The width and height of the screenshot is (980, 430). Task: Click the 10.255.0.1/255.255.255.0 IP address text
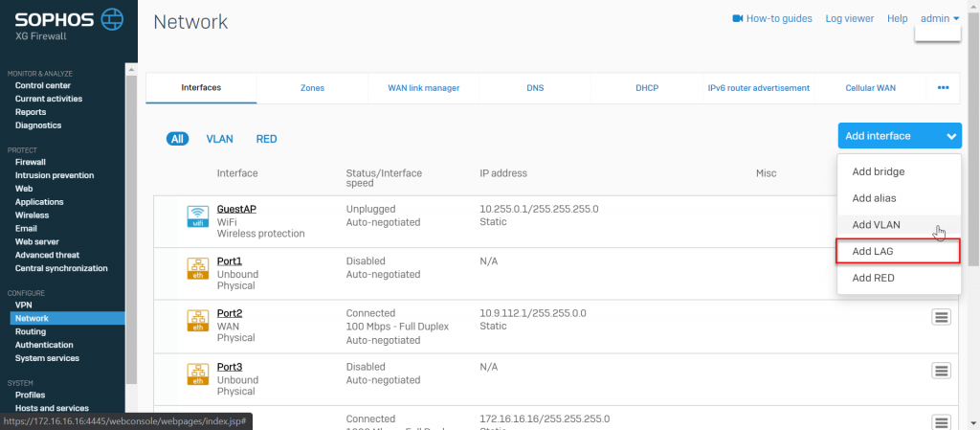[540, 210]
